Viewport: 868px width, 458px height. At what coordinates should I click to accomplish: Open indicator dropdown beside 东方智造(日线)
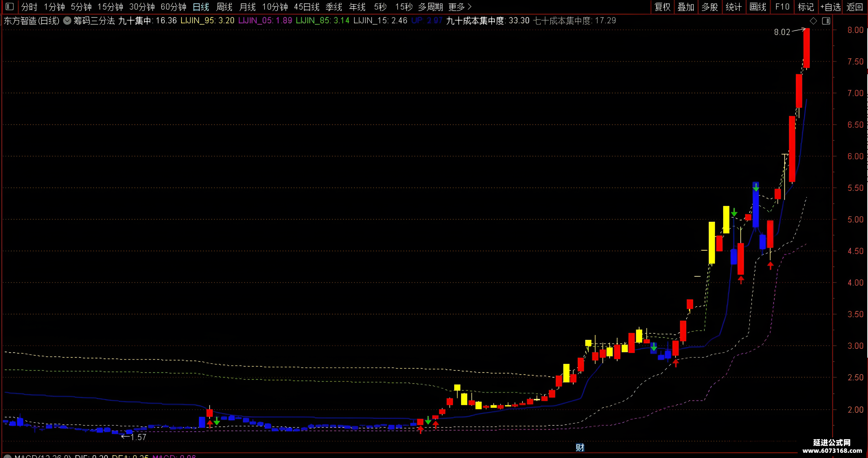[68, 21]
